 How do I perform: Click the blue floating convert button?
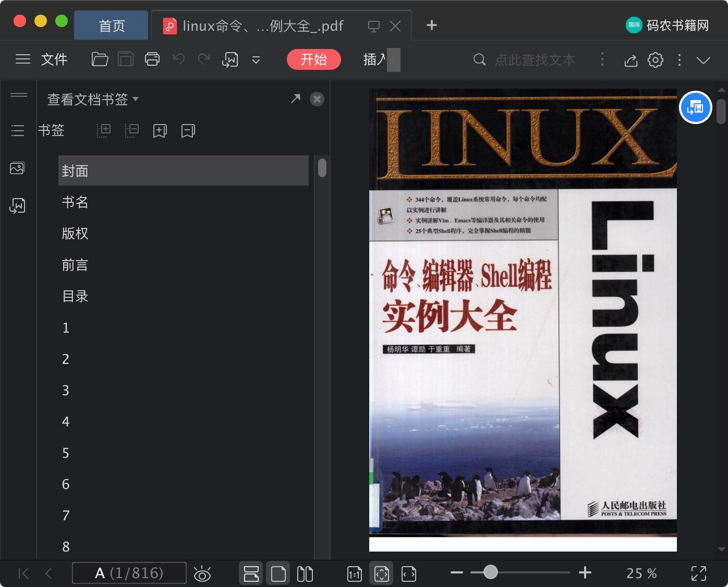point(696,107)
